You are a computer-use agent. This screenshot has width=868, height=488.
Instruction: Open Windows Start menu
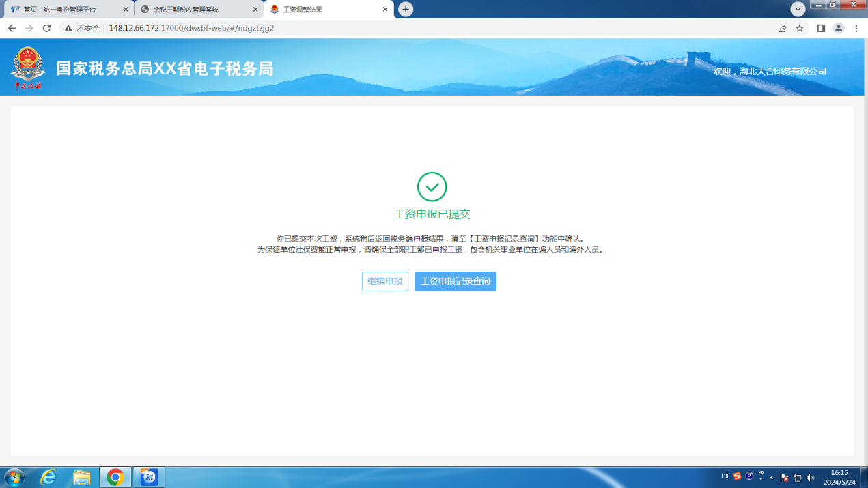14,477
